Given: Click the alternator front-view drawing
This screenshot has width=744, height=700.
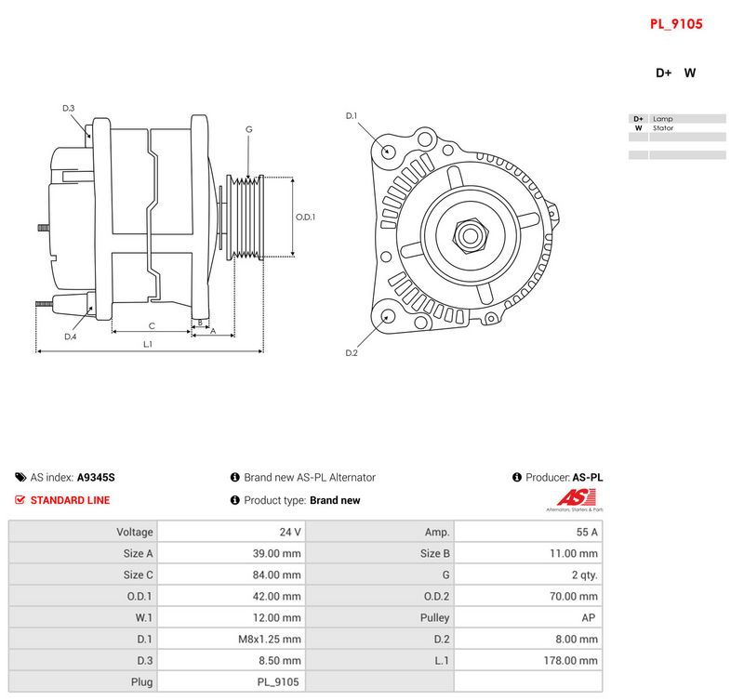Looking at the screenshot, I should tap(464, 231).
